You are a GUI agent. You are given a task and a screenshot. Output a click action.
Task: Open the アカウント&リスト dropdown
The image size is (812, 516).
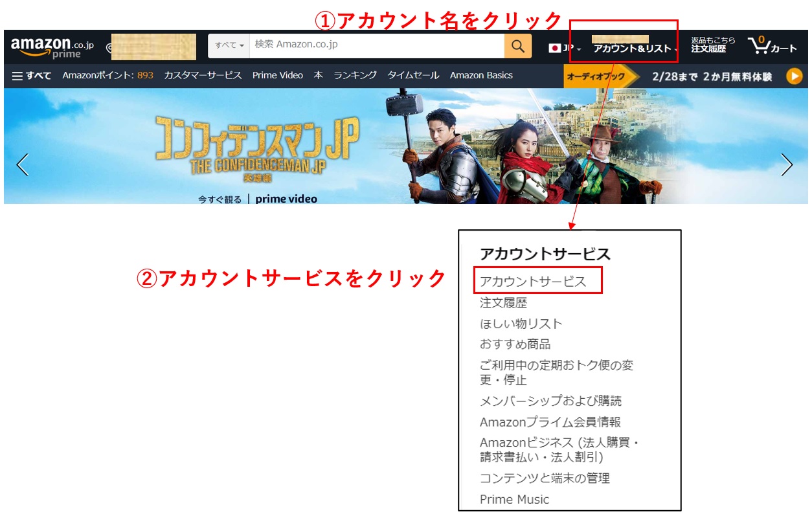[635, 49]
